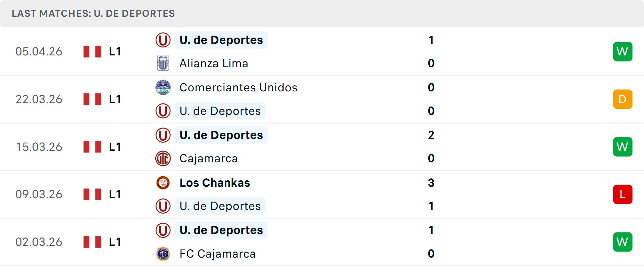Click the Cajamarca UTC club crest
Viewport: 644px width, 266px height.
tap(163, 159)
